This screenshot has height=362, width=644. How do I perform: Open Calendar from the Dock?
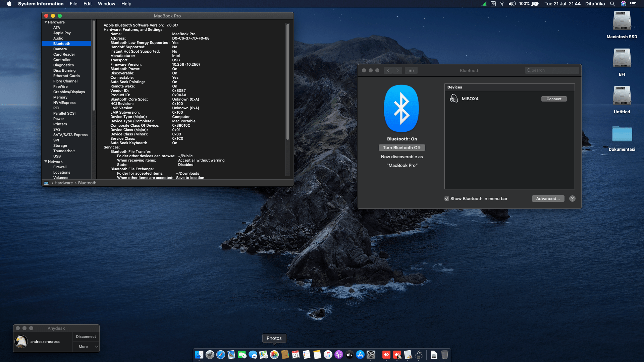pyautogui.click(x=296, y=355)
